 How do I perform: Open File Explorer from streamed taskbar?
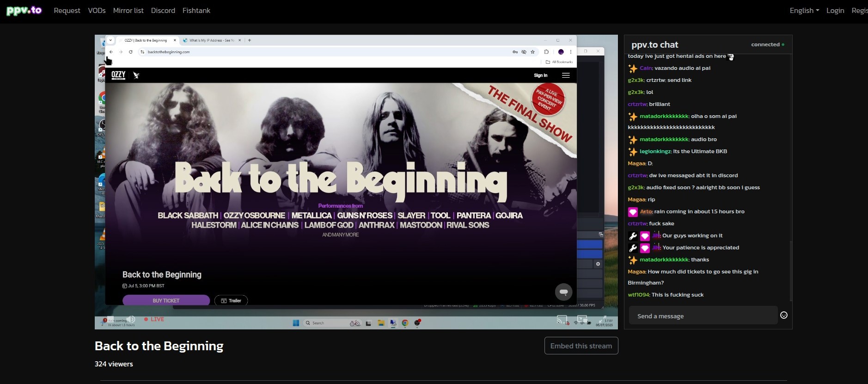381,323
